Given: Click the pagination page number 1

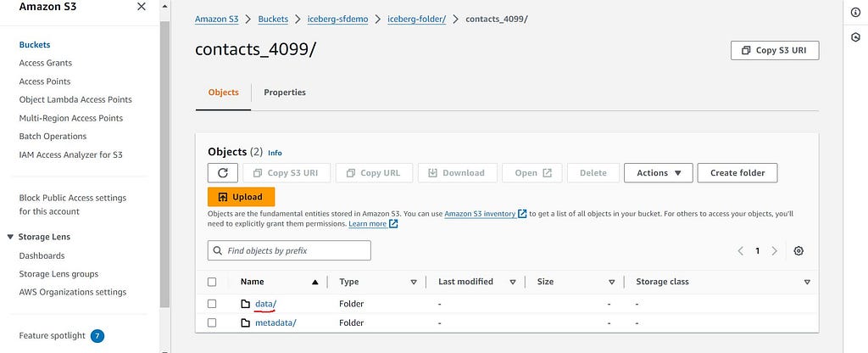Looking at the screenshot, I should (757, 250).
